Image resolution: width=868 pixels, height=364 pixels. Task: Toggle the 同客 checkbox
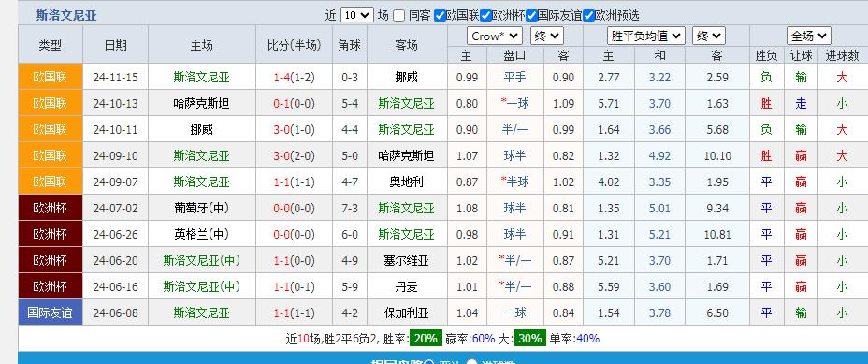[x=398, y=16]
